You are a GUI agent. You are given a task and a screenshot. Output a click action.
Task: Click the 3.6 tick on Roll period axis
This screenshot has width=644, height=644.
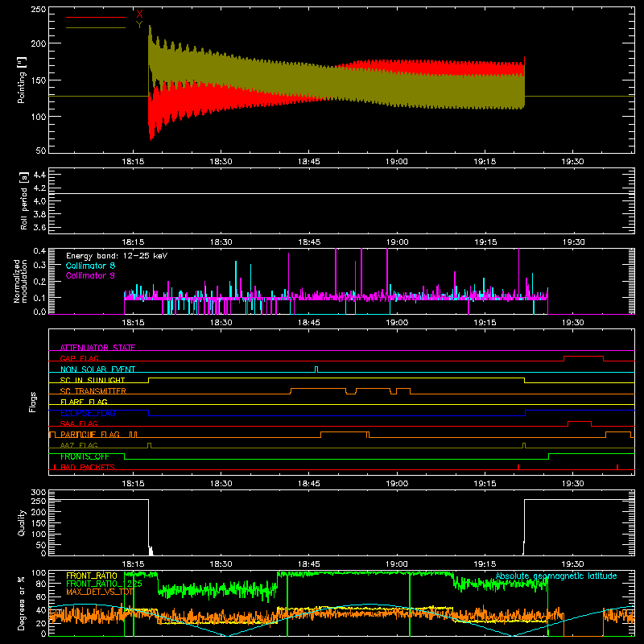coord(39,228)
